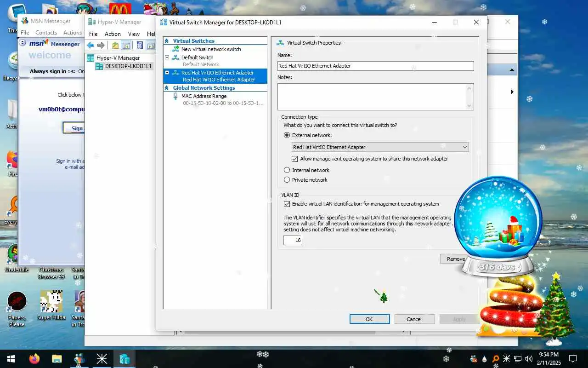This screenshot has height=368, width=588.
Task: Click the snowflake tray icon
Action: click(506, 359)
